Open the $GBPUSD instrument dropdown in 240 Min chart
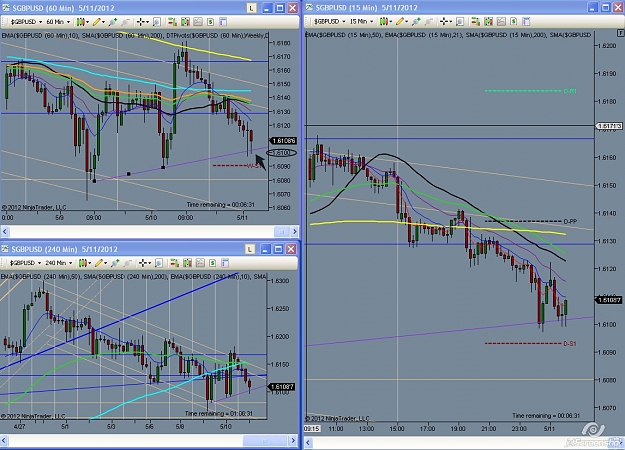This screenshot has width=625, height=450. (x=25, y=263)
